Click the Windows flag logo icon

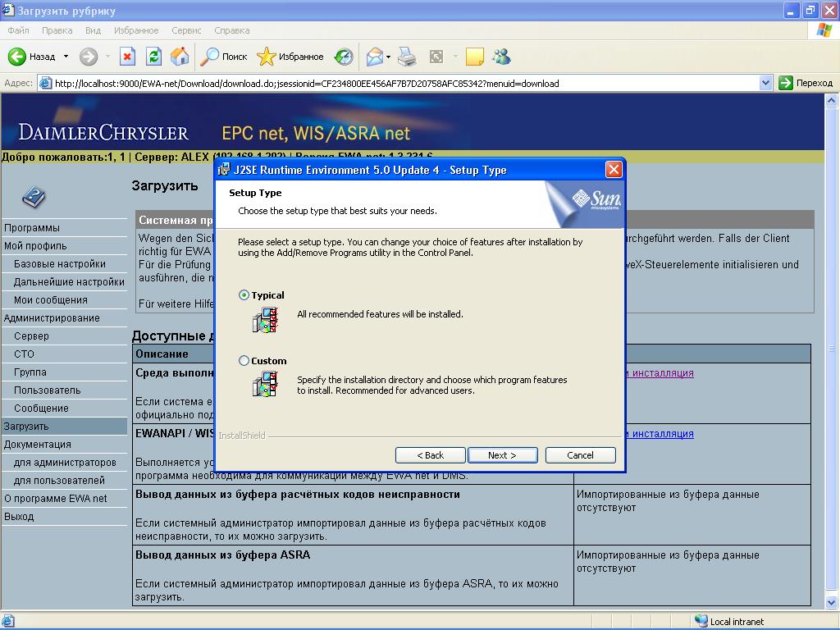click(824, 30)
